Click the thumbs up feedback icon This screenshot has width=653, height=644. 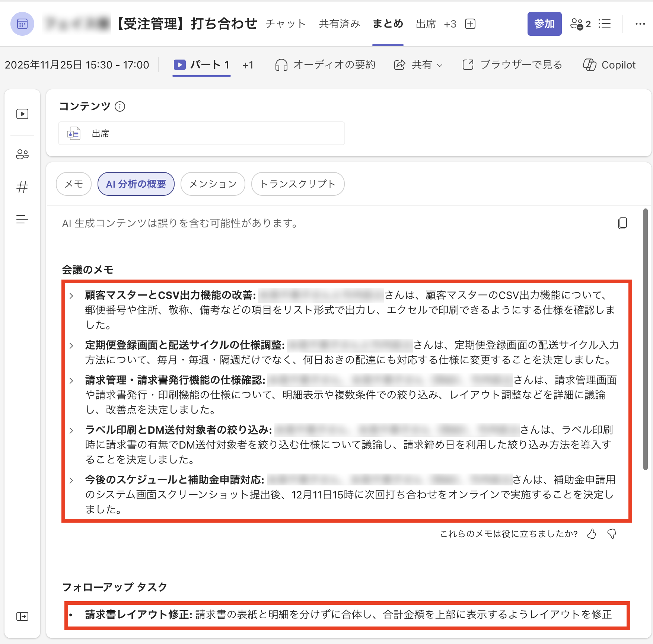[x=592, y=534]
